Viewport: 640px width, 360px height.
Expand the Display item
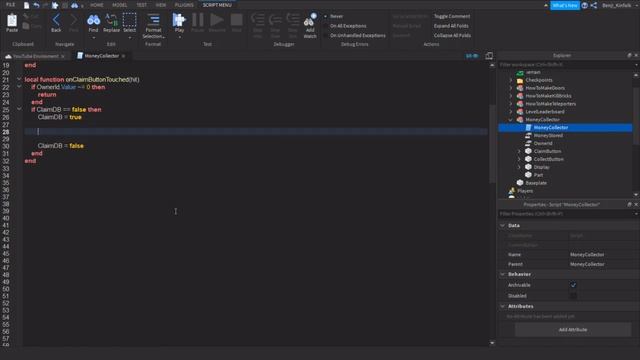coord(520,167)
